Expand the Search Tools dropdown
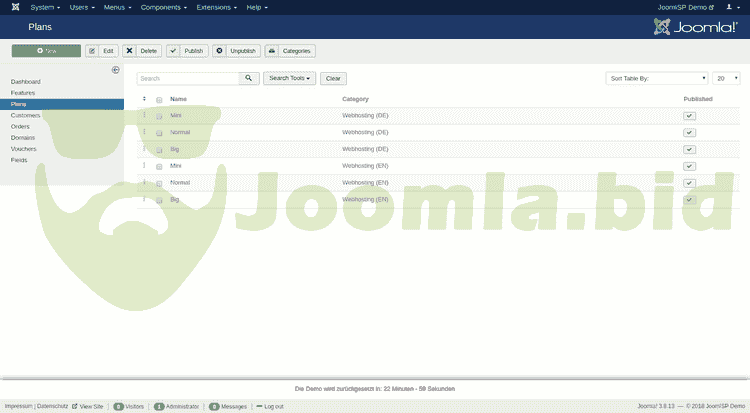The height and width of the screenshot is (413, 750). pos(289,78)
